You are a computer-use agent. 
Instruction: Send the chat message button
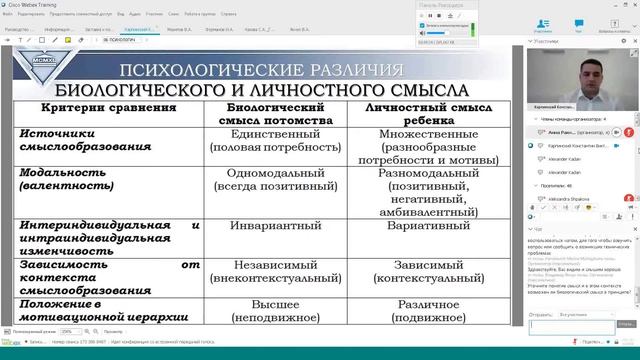627,324
